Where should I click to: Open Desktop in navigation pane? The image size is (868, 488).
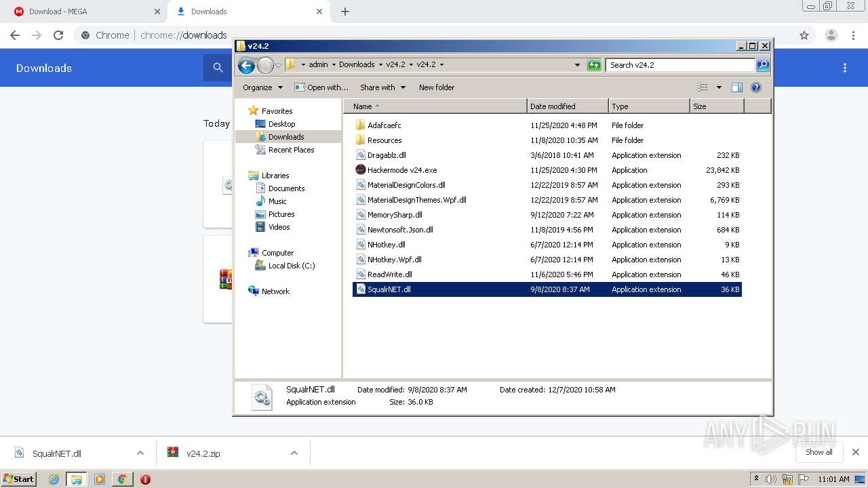coord(281,124)
